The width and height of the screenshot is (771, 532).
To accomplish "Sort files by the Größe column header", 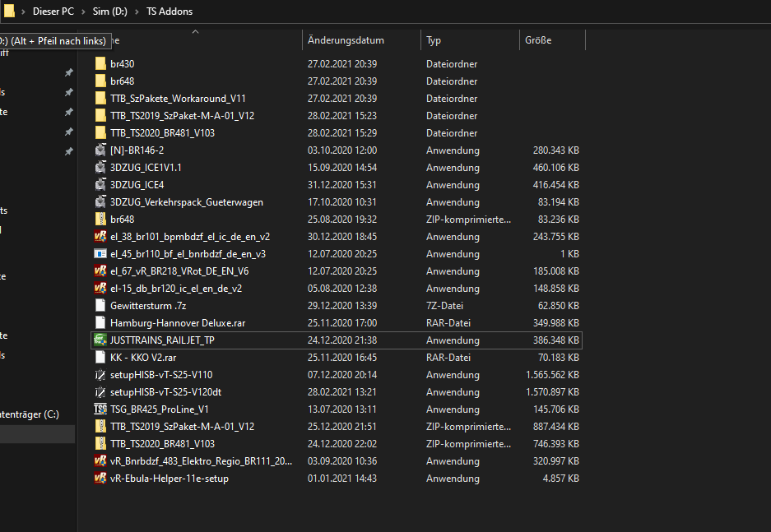I will pyautogui.click(x=538, y=40).
